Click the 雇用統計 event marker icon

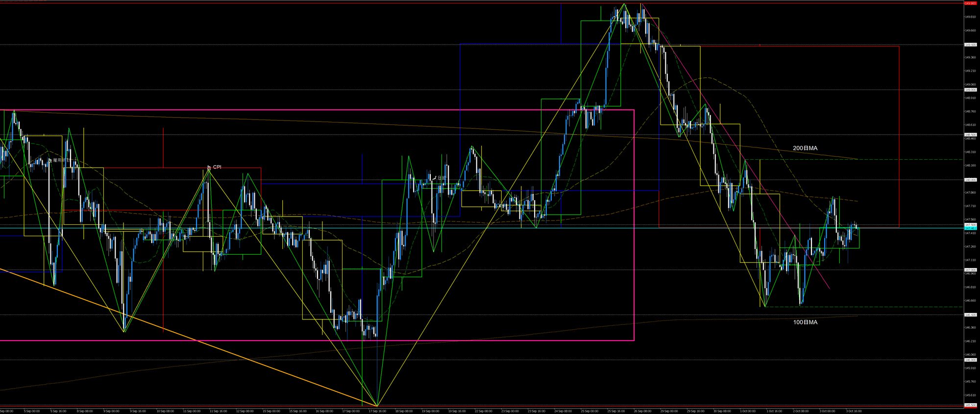click(x=49, y=160)
